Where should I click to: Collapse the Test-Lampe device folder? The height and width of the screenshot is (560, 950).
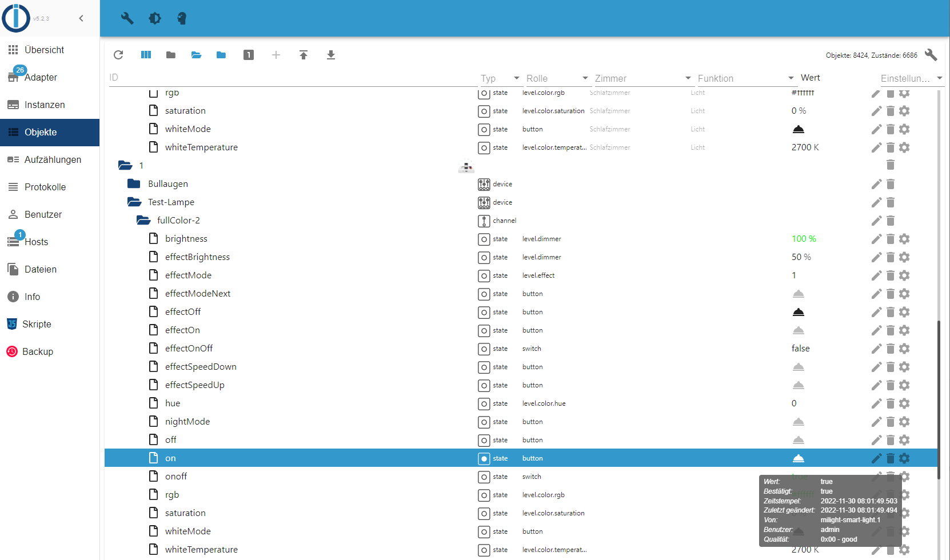point(134,202)
